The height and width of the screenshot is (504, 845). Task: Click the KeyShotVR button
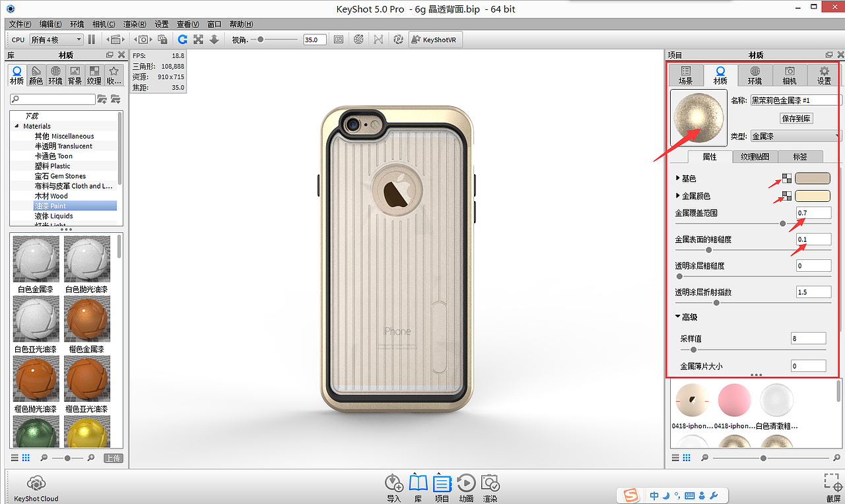(436, 40)
